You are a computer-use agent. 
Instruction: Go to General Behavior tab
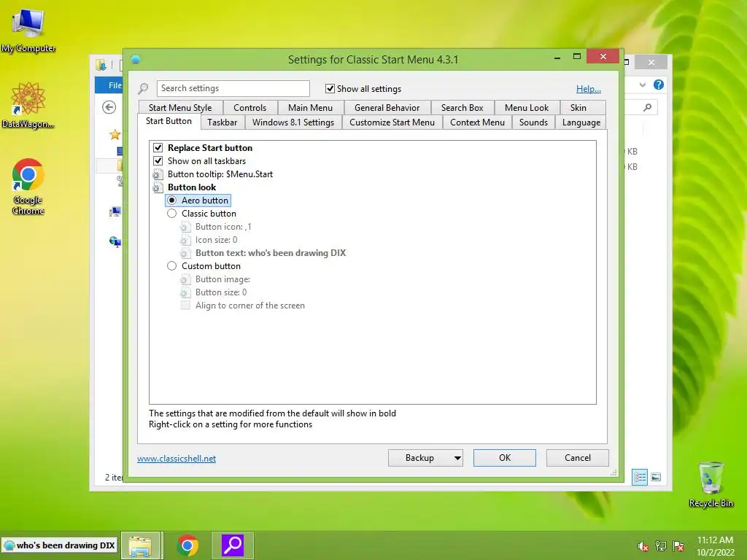(387, 108)
